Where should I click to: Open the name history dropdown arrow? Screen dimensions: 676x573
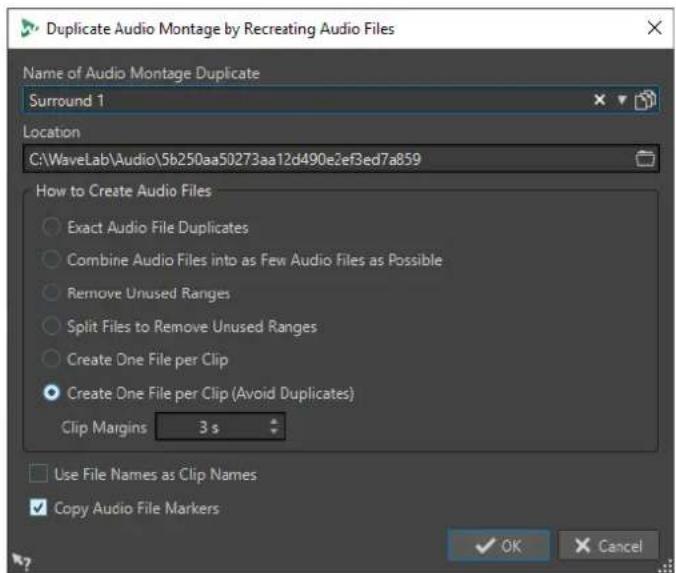point(621,100)
